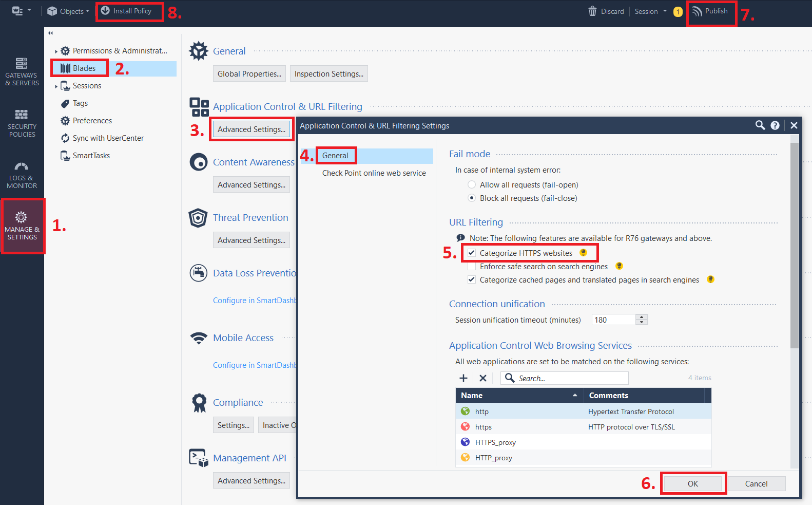
Task: Click the http service icon
Action: [466, 411]
